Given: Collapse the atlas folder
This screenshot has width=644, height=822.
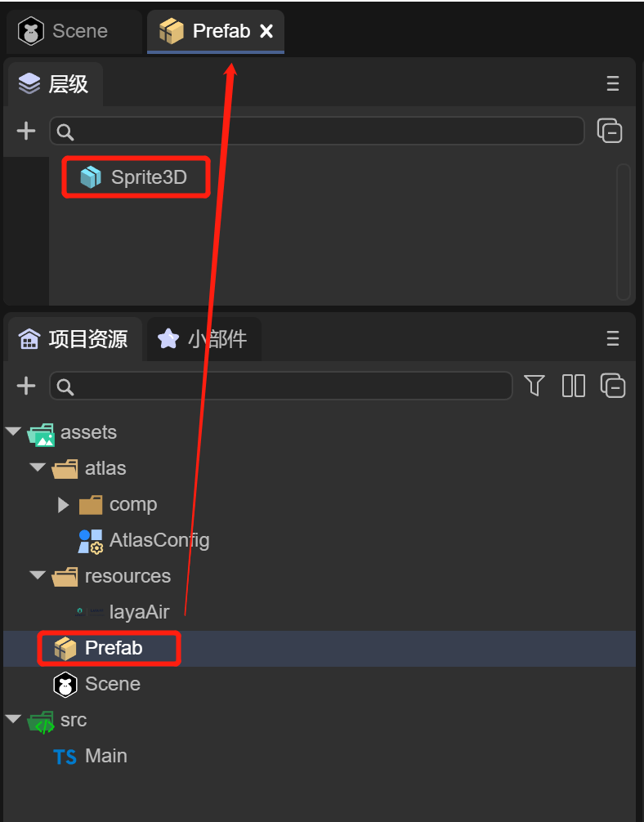Looking at the screenshot, I should click(38, 467).
